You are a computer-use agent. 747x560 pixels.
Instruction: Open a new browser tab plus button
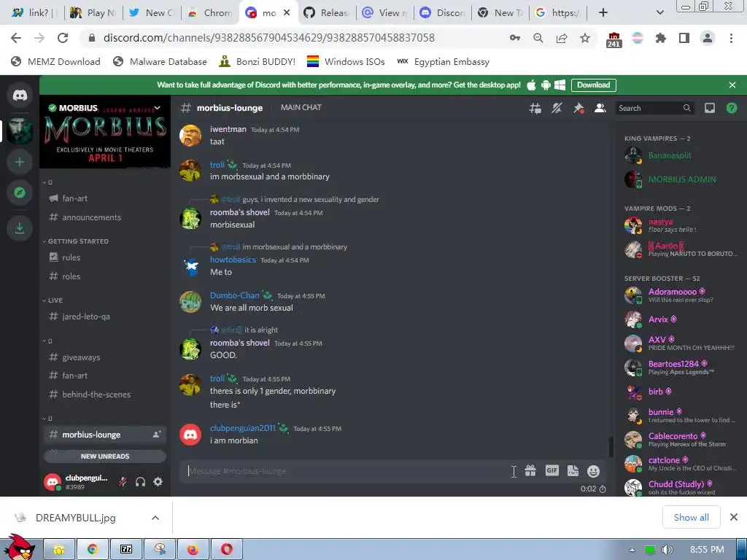click(x=603, y=13)
